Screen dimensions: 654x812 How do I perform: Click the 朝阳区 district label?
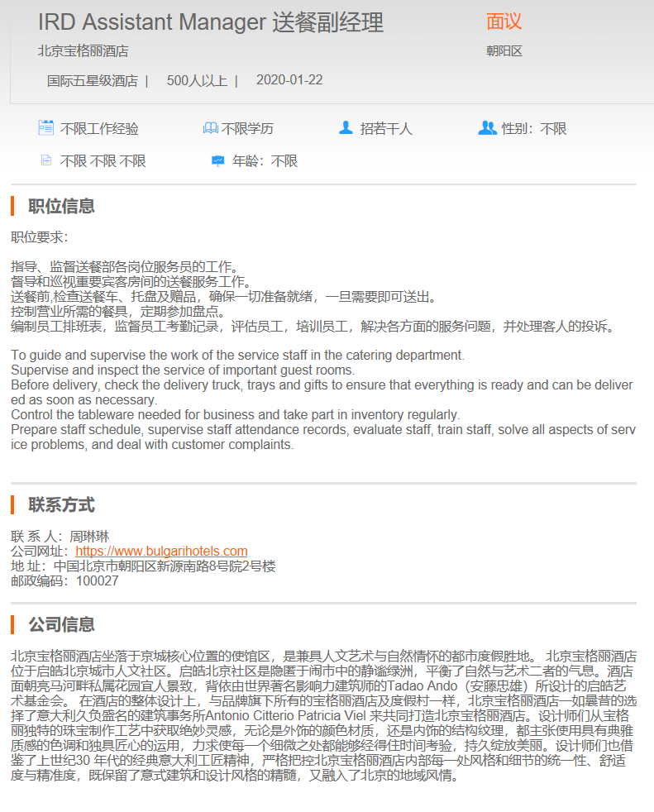[x=504, y=50]
